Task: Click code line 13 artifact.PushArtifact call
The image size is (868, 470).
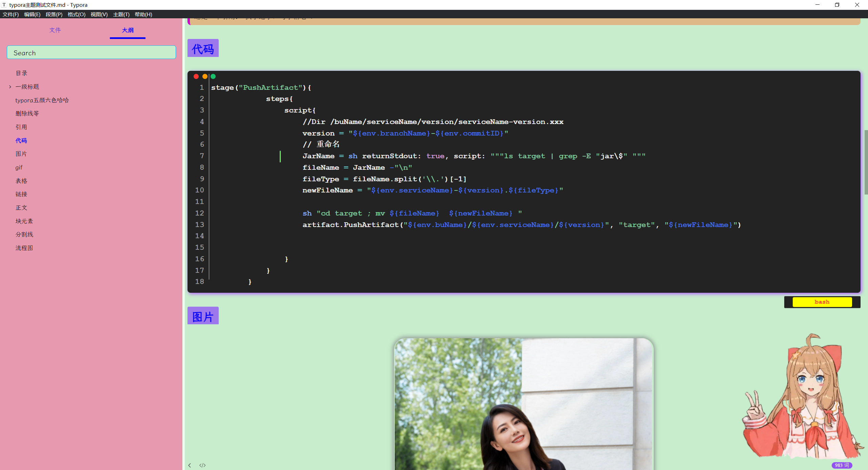Action: click(x=522, y=225)
